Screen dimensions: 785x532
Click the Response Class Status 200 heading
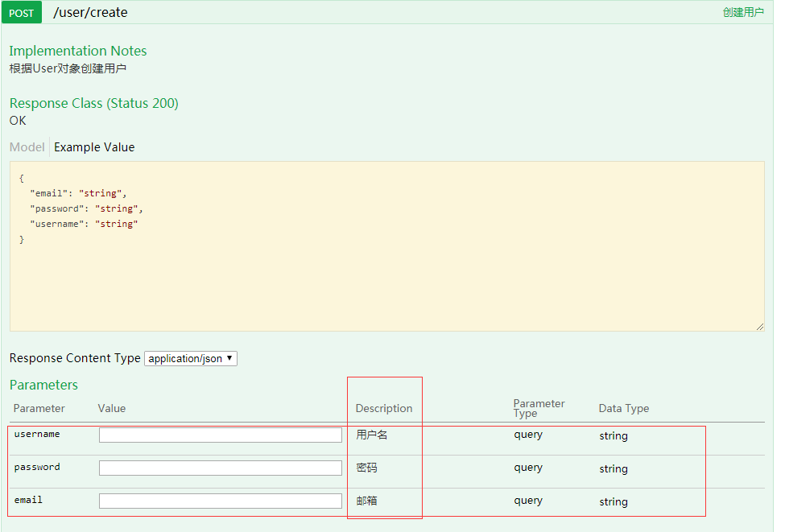pos(93,103)
